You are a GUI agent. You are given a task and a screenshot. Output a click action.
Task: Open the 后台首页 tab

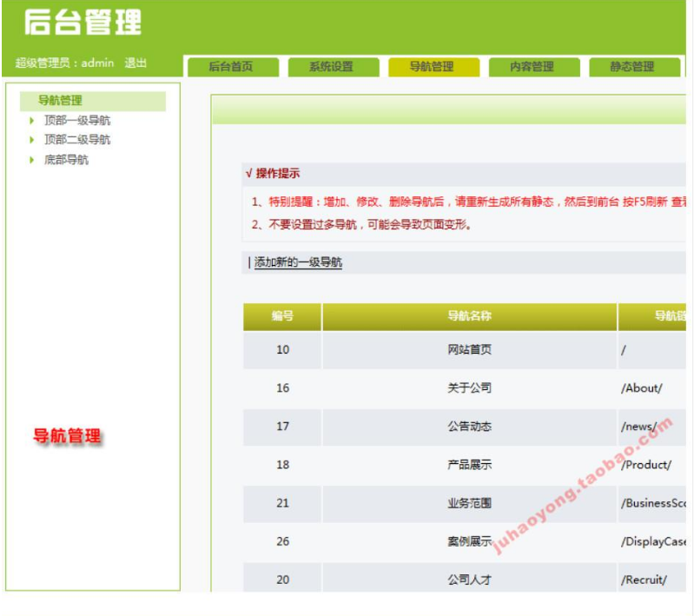click(x=231, y=67)
